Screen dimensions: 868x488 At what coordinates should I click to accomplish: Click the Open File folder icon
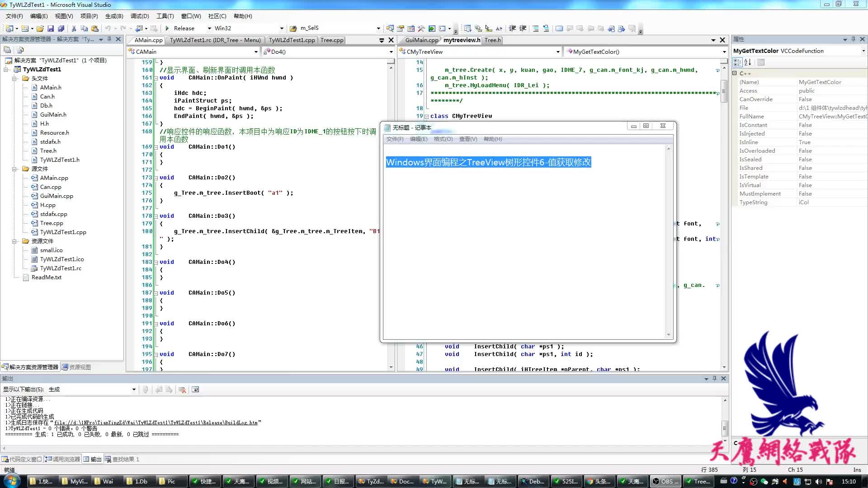tap(40, 28)
